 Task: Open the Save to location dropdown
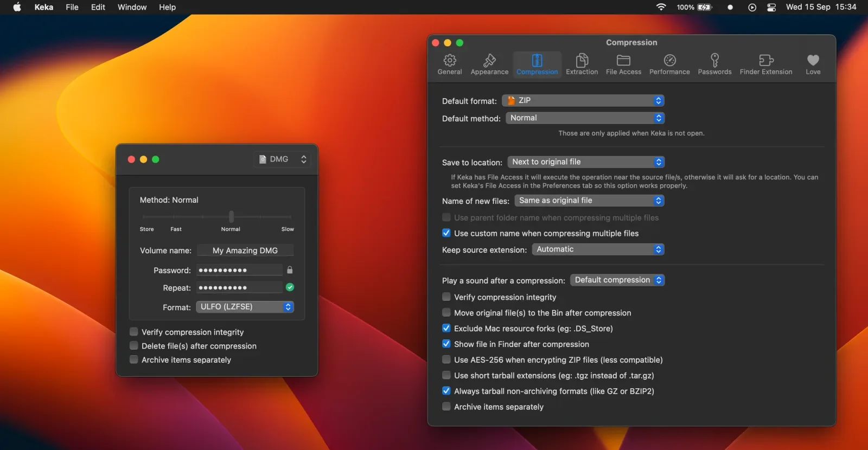point(586,162)
